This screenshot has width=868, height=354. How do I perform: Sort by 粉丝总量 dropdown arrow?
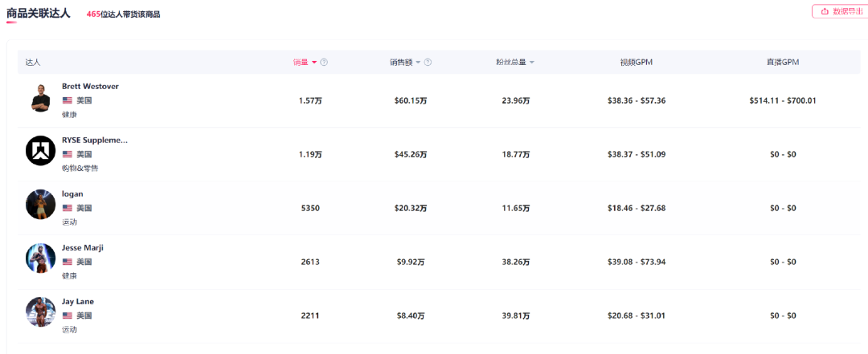pos(531,63)
